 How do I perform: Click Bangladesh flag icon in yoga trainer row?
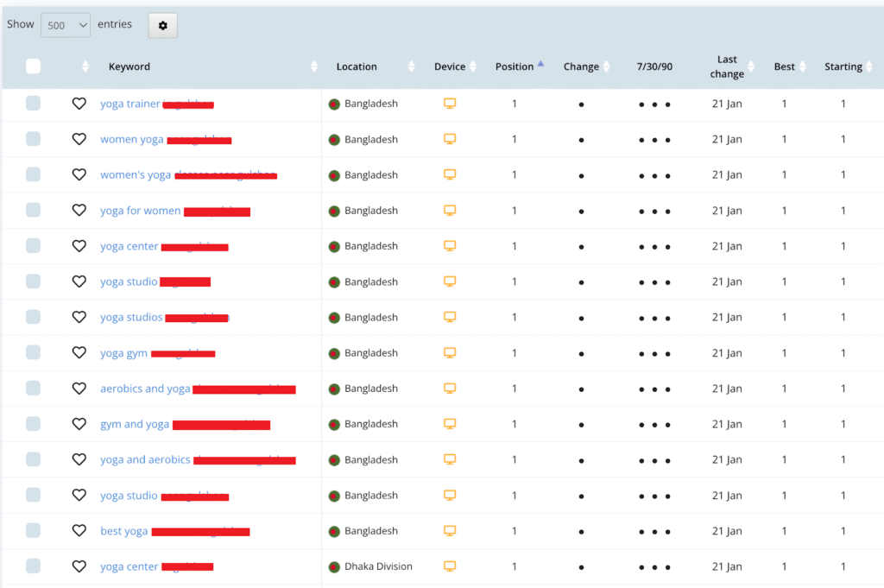pos(334,104)
